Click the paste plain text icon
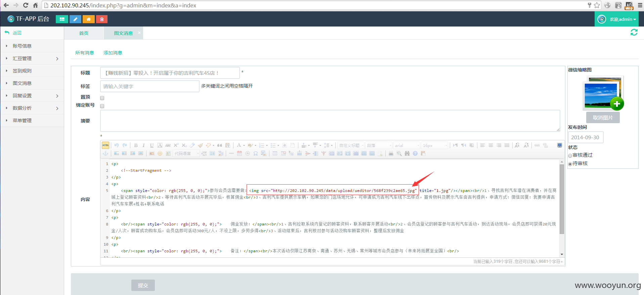 tap(228, 145)
